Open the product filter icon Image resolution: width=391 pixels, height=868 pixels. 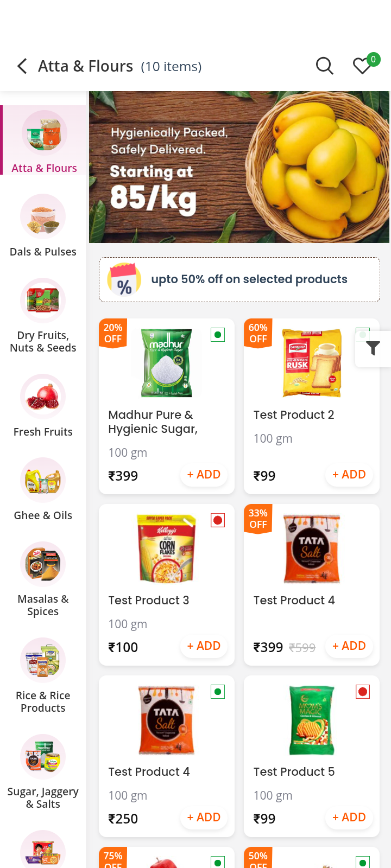point(373,349)
